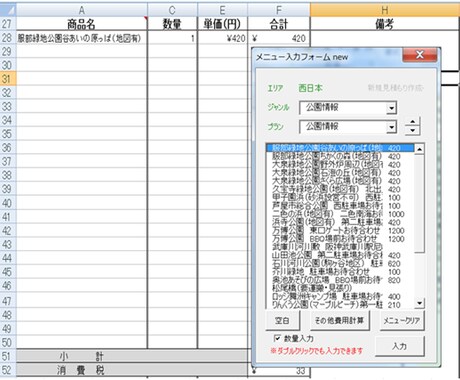Select column C header
Image resolution: width=460 pixels, height=380 pixels.
click(172, 10)
